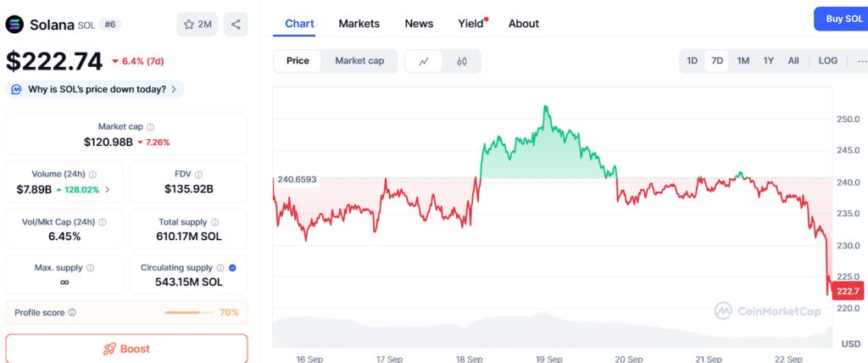Click the verified circulating supply badge
The height and width of the screenshot is (363, 868).
(x=232, y=268)
